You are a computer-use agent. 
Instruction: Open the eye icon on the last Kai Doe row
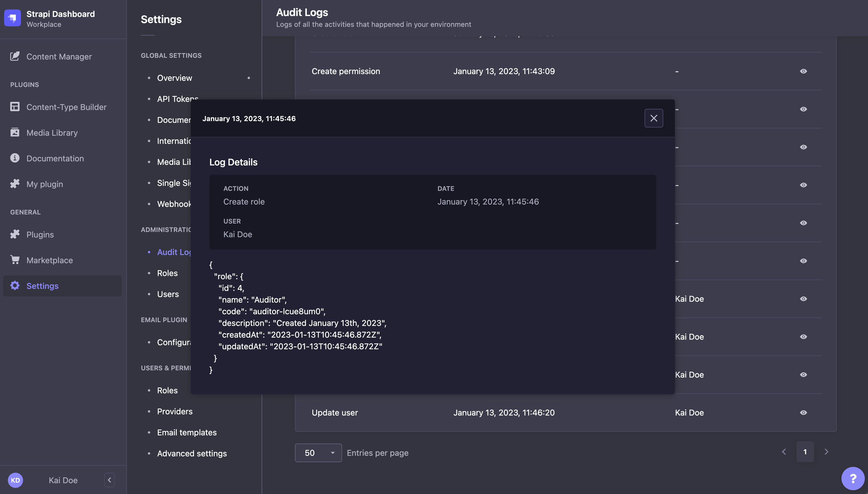tap(804, 375)
